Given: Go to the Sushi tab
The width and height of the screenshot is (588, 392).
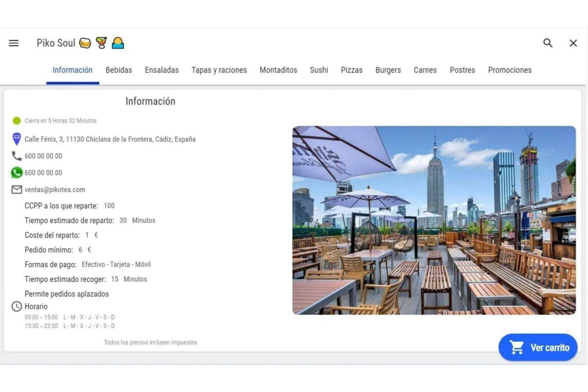Looking at the screenshot, I should point(319,70).
